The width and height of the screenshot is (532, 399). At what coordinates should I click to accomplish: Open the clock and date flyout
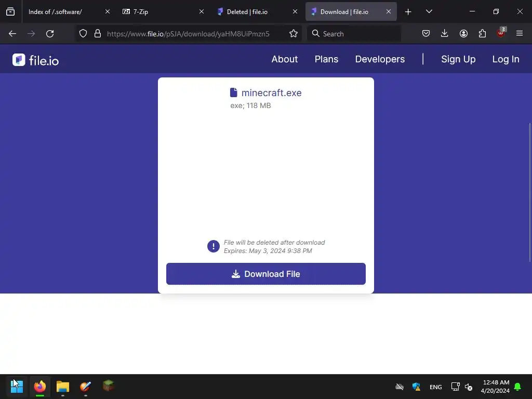495,387
